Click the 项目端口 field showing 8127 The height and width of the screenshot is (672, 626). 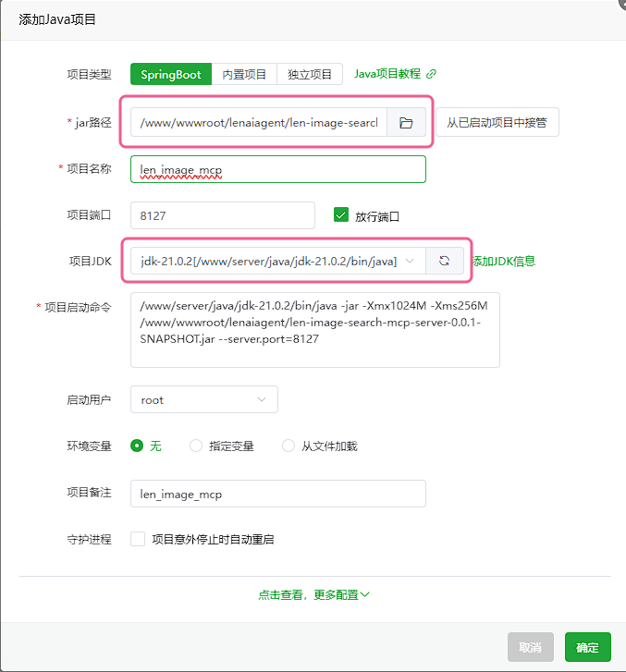(223, 215)
